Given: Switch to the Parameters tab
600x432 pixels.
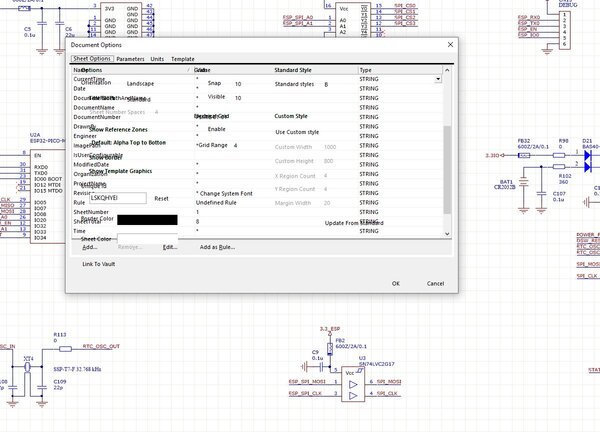Looking at the screenshot, I should (130, 59).
